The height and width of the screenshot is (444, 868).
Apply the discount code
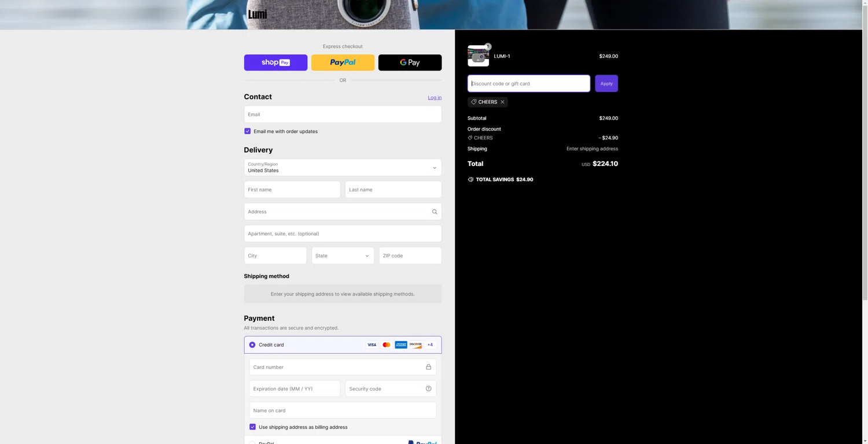(x=606, y=83)
